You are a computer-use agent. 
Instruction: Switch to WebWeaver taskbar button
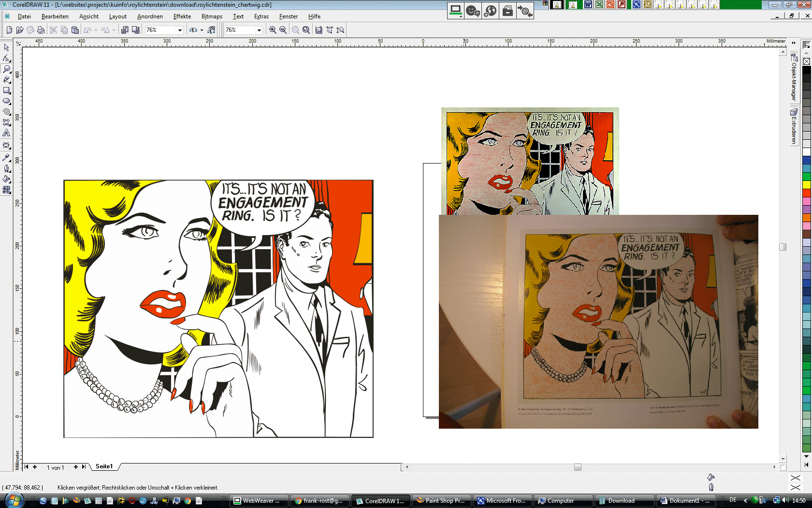260,501
